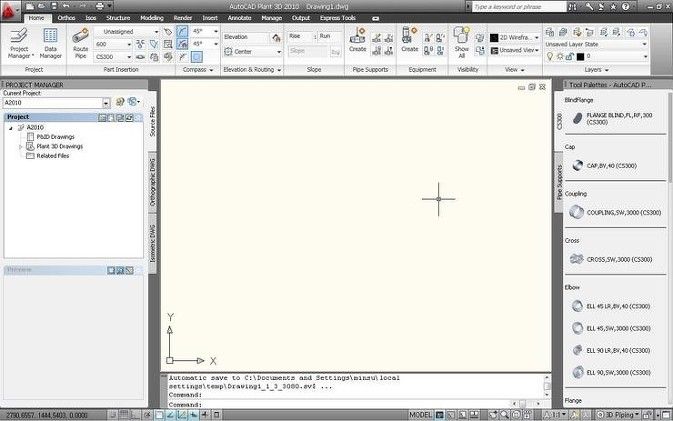Collapse the A2010 project tree node
Viewport: 673px width, 421px height.
[11, 128]
